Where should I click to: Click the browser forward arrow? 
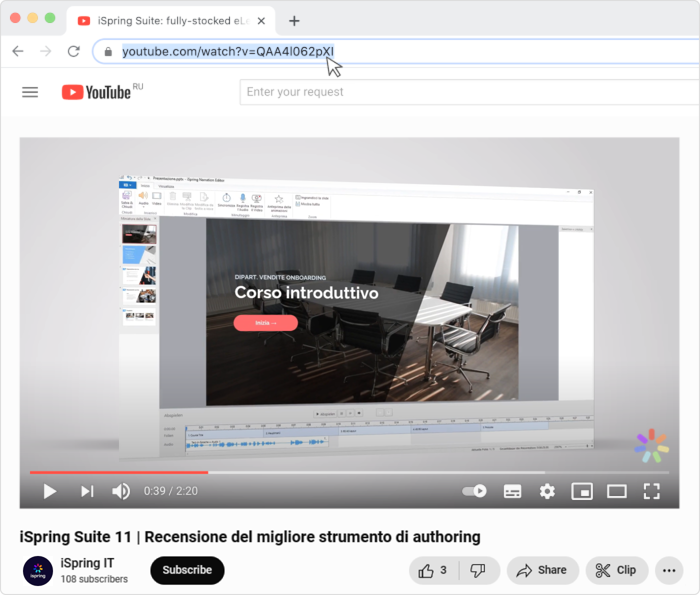[45, 51]
